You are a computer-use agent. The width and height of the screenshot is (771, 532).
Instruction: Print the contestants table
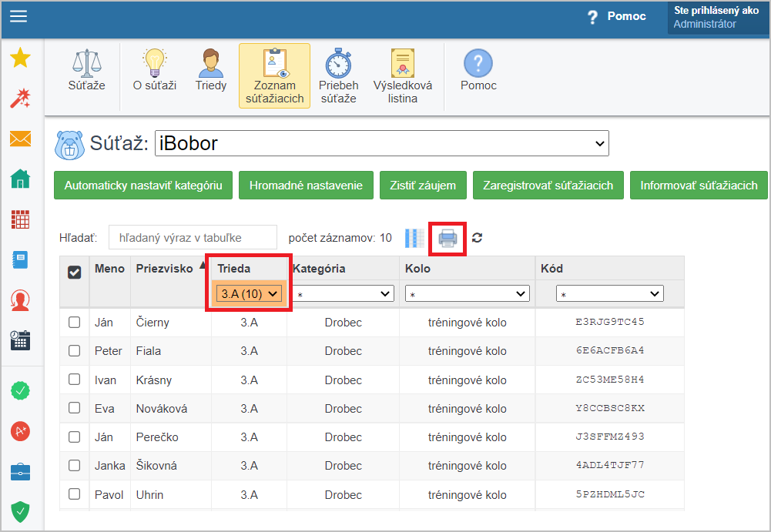448,239
